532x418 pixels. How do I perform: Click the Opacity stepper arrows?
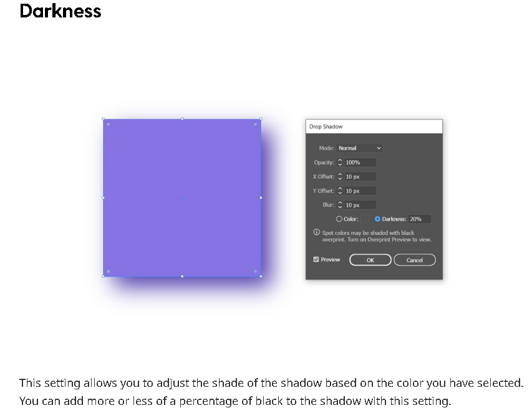[x=340, y=163]
